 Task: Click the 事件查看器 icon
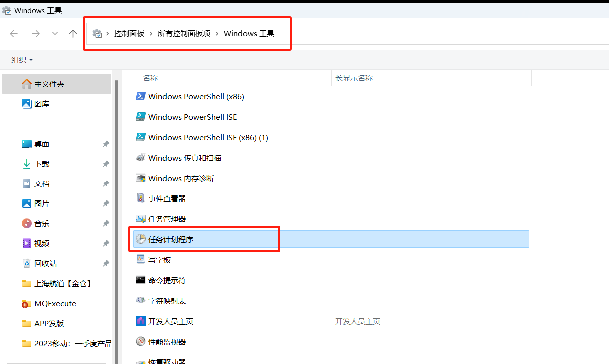(x=141, y=198)
